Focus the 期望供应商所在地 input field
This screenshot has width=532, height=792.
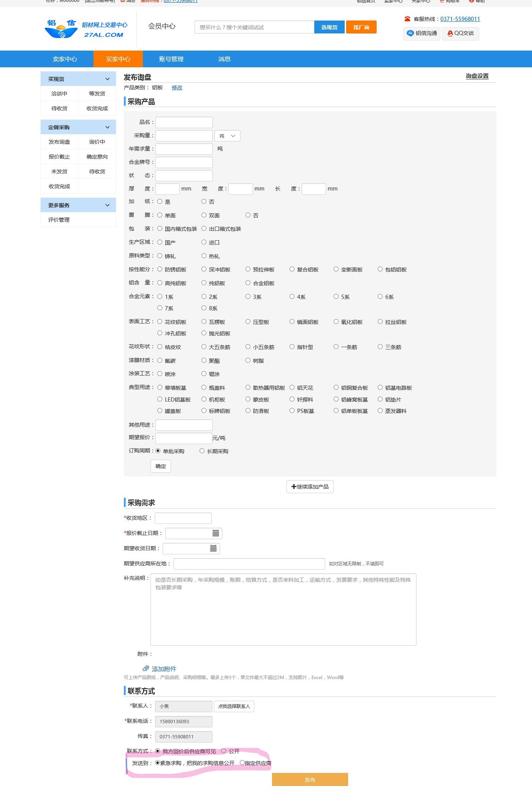click(249, 564)
